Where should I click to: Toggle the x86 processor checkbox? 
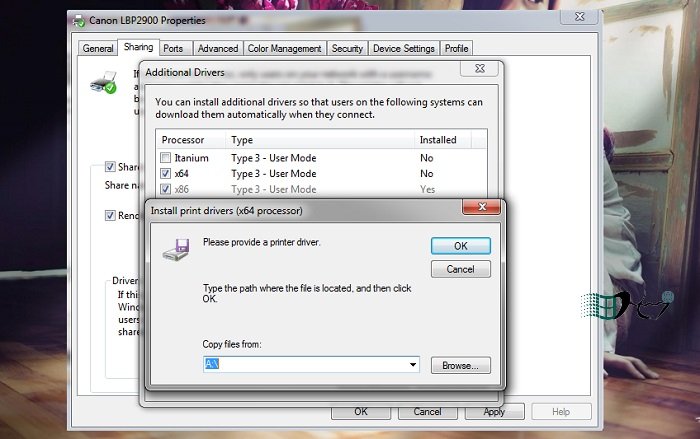pos(166,188)
